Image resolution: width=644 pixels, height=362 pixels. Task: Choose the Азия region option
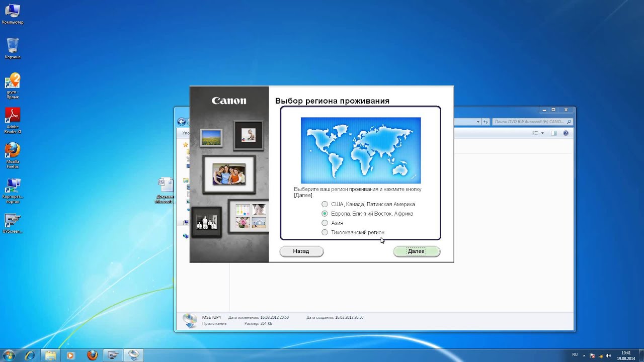point(333,223)
